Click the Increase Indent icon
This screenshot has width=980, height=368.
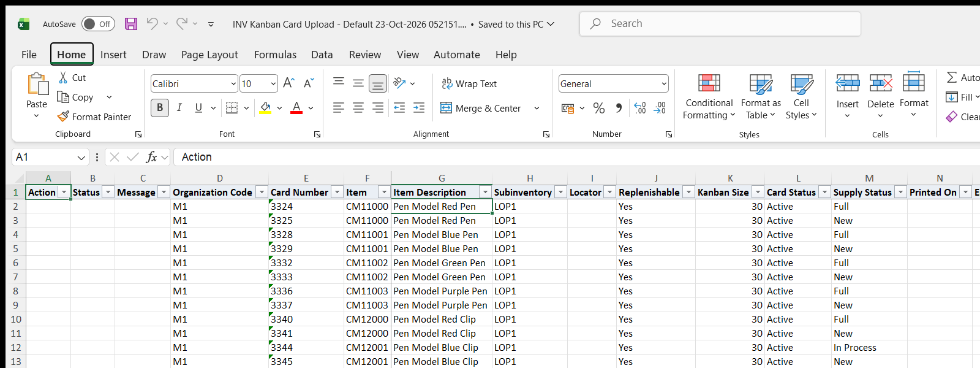point(419,108)
